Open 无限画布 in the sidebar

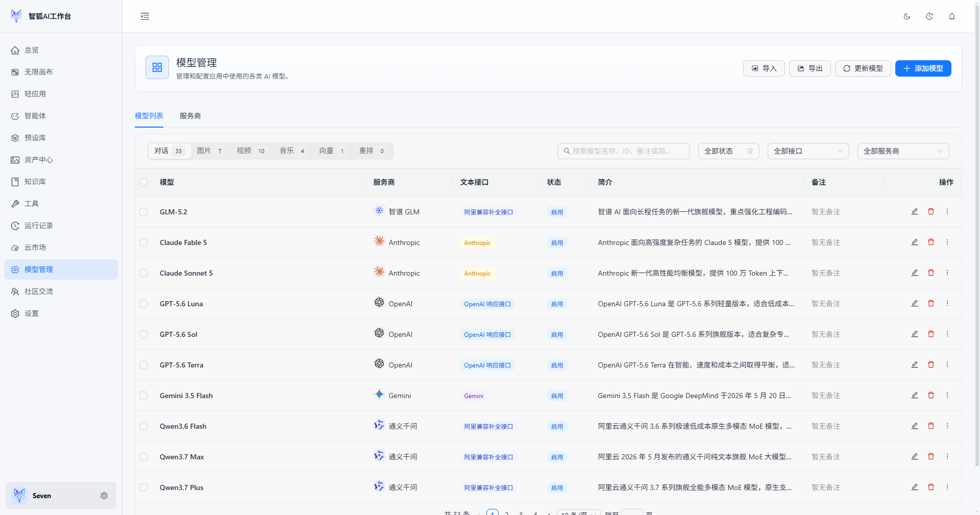(x=61, y=72)
